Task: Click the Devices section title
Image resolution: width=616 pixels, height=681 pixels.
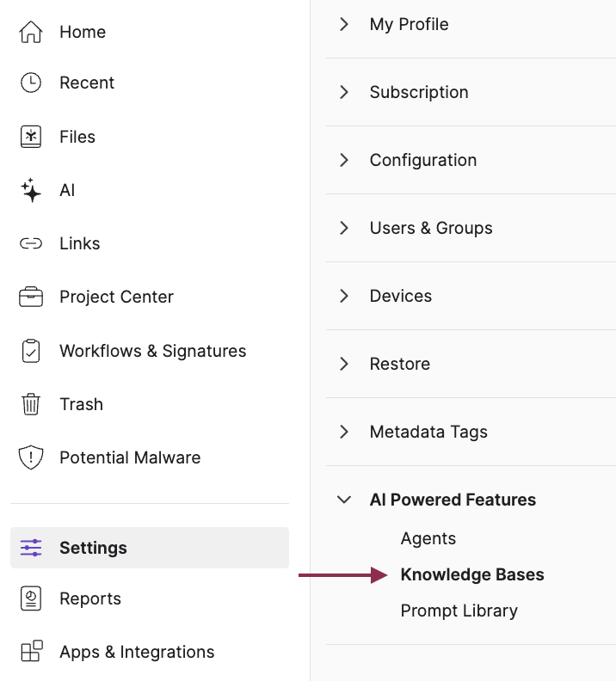Action: point(401,296)
